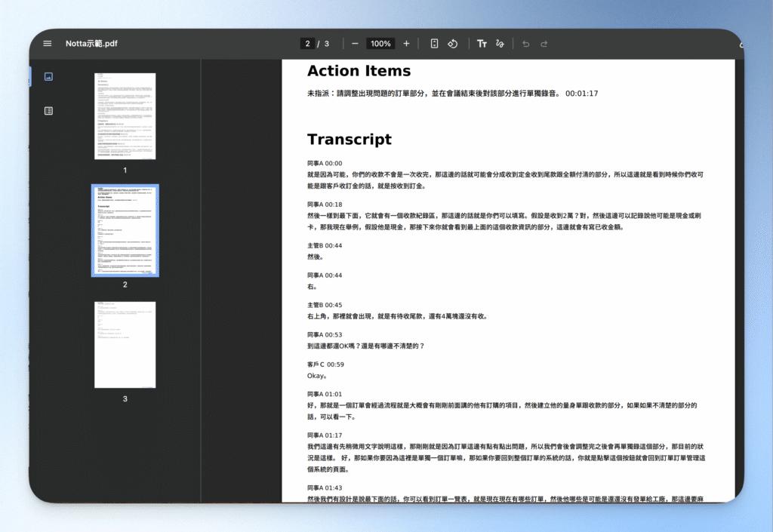
Task: Click the "Action Items" heading
Action: 359,71
